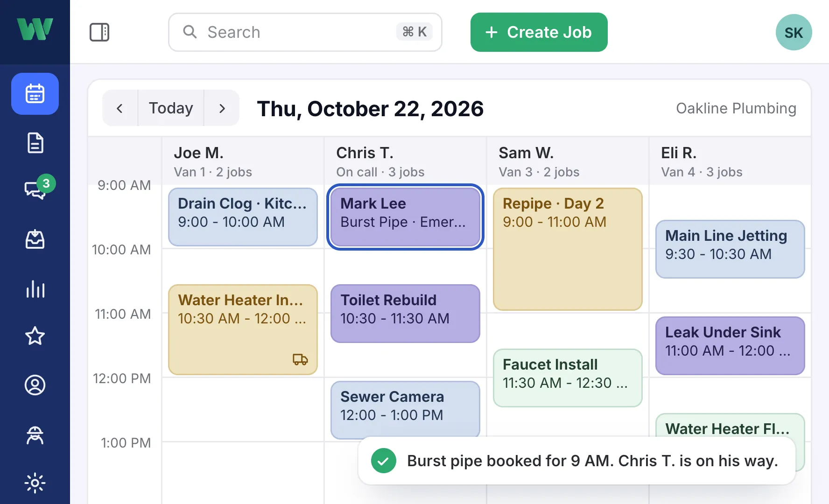Viewport: 829px width, 504px height.
Task: Open the reports bar chart icon
Action: coord(35,288)
